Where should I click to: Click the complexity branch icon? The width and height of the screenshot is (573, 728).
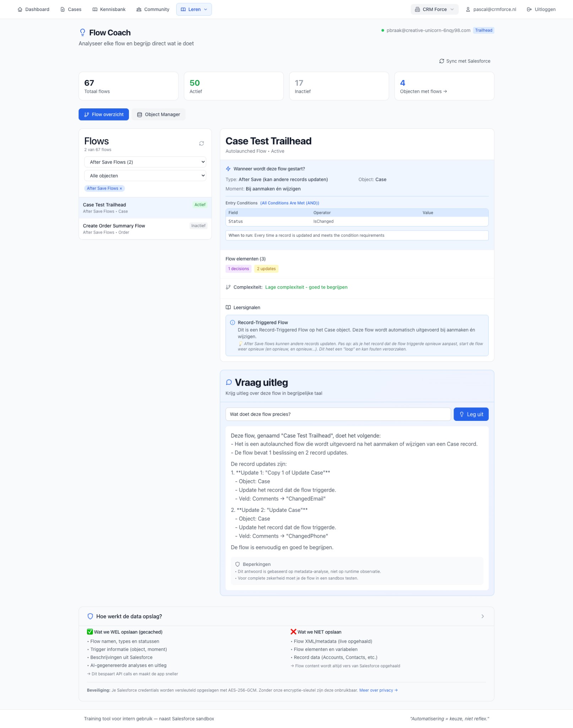(228, 287)
